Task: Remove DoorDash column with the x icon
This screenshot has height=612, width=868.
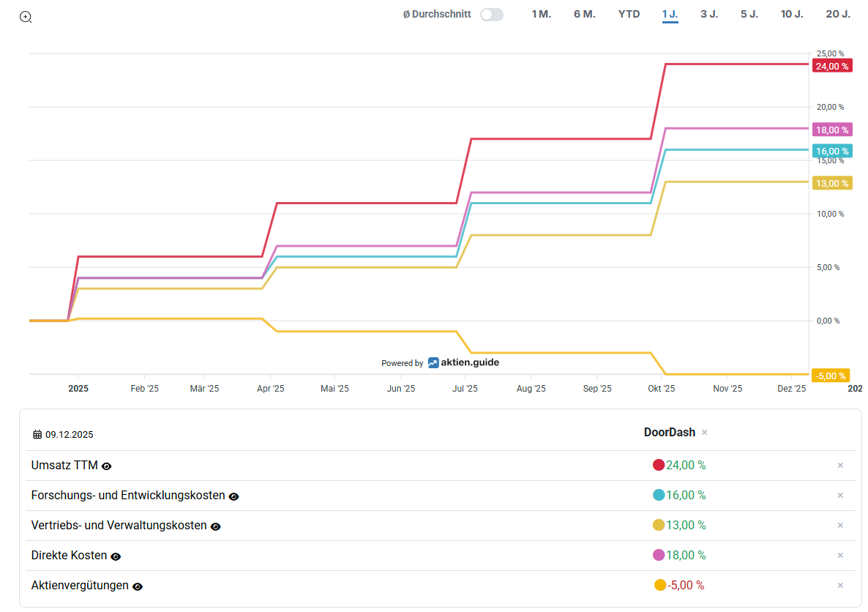Action: pos(705,433)
